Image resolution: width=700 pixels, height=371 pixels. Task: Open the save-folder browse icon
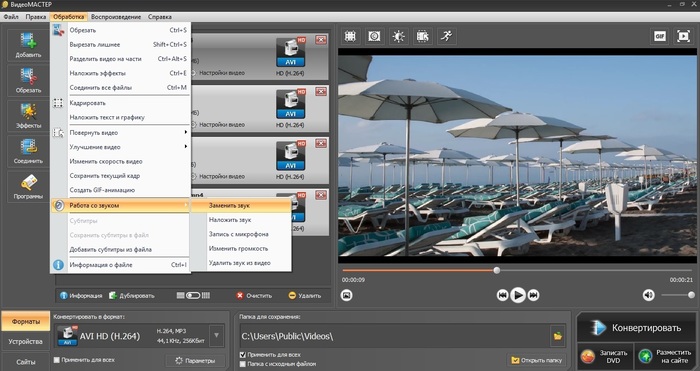tap(558, 336)
